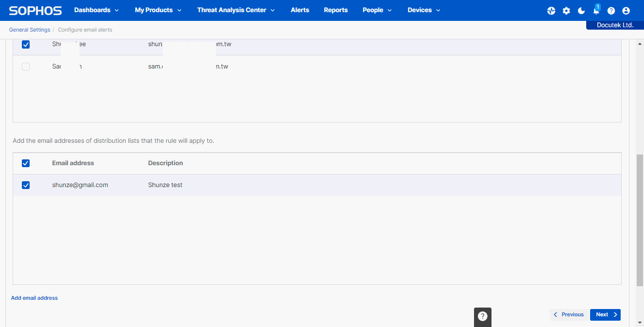Expand the People menu
Viewport: 644px width, 327px height.
pyautogui.click(x=377, y=10)
